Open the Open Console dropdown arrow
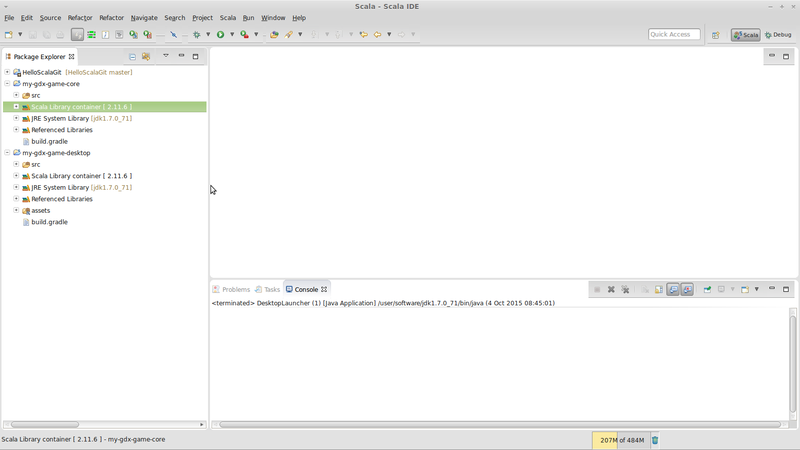 click(x=757, y=289)
